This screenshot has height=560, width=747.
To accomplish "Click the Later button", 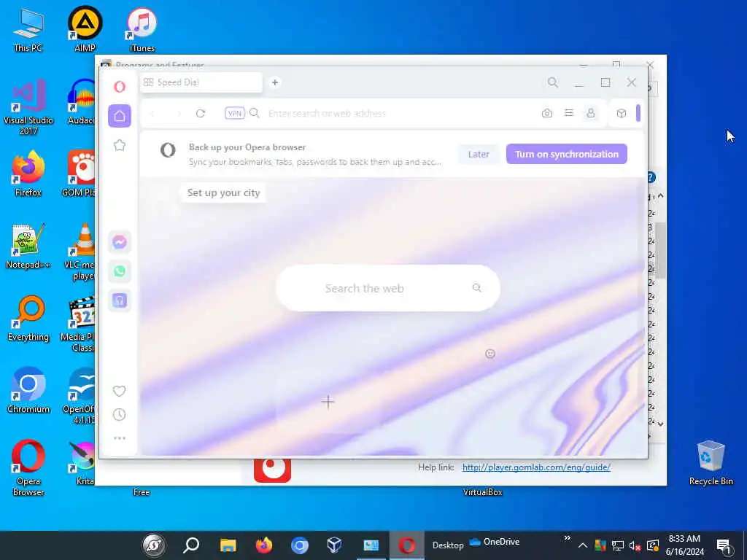I will tap(479, 155).
